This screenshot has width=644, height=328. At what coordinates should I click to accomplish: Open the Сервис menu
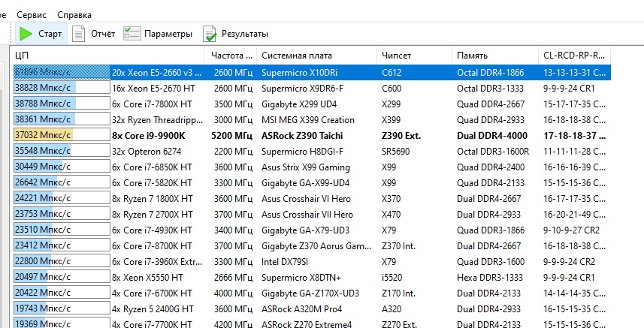click(x=32, y=14)
